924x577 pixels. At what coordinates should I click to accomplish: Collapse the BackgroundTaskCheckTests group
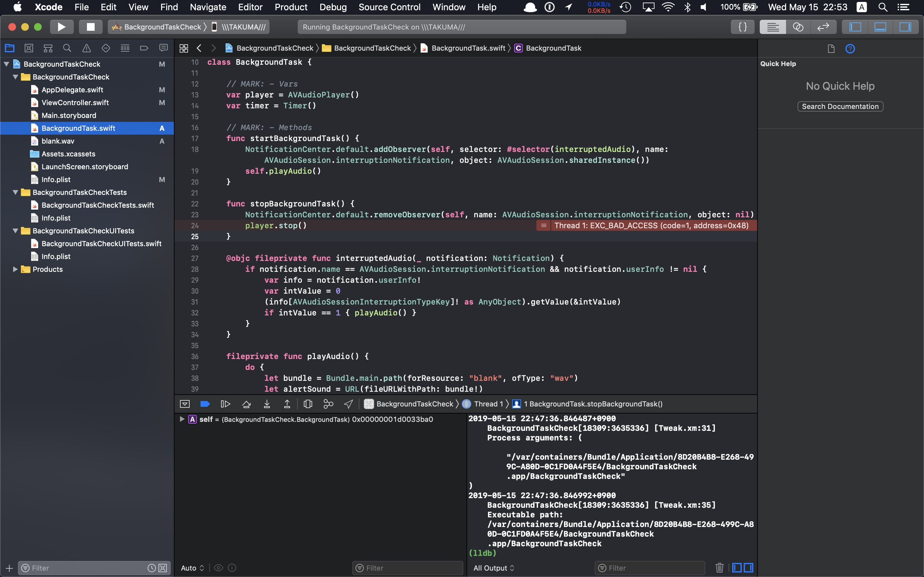15,192
